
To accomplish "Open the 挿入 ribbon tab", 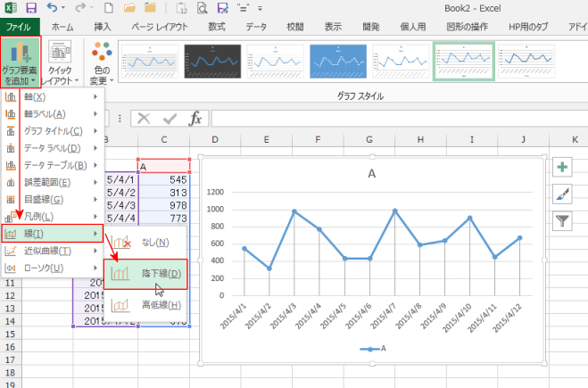I will pyautogui.click(x=103, y=28).
